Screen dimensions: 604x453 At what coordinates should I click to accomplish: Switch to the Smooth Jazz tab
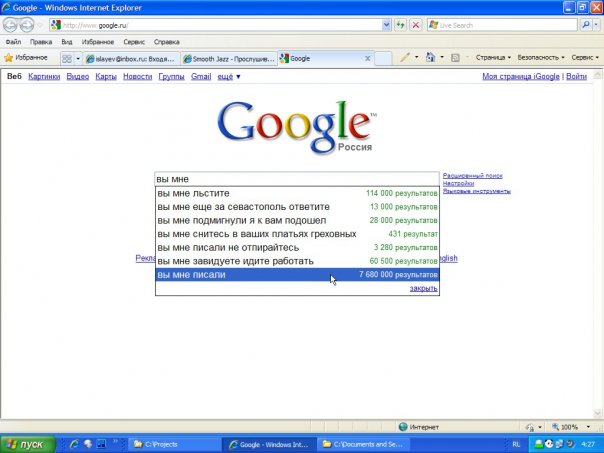click(228, 58)
